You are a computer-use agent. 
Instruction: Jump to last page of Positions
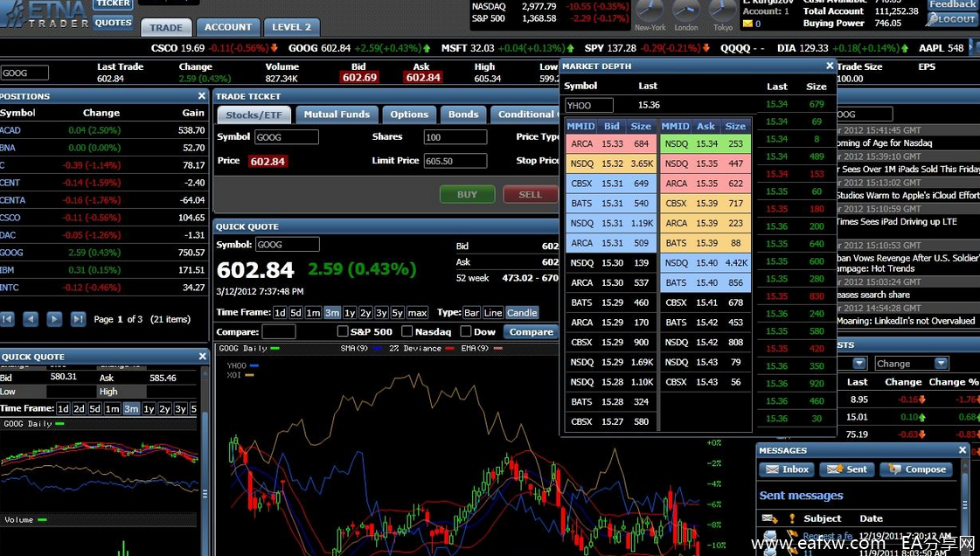pyautogui.click(x=78, y=319)
